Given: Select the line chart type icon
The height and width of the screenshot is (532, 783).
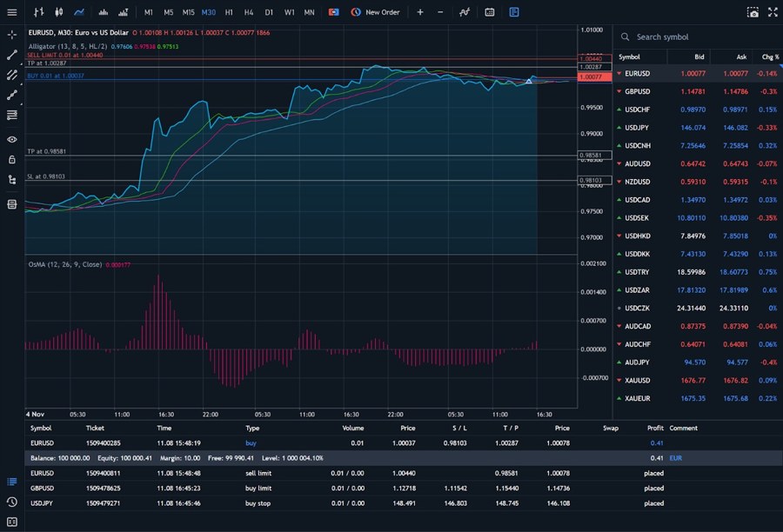Looking at the screenshot, I should (77, 13).
